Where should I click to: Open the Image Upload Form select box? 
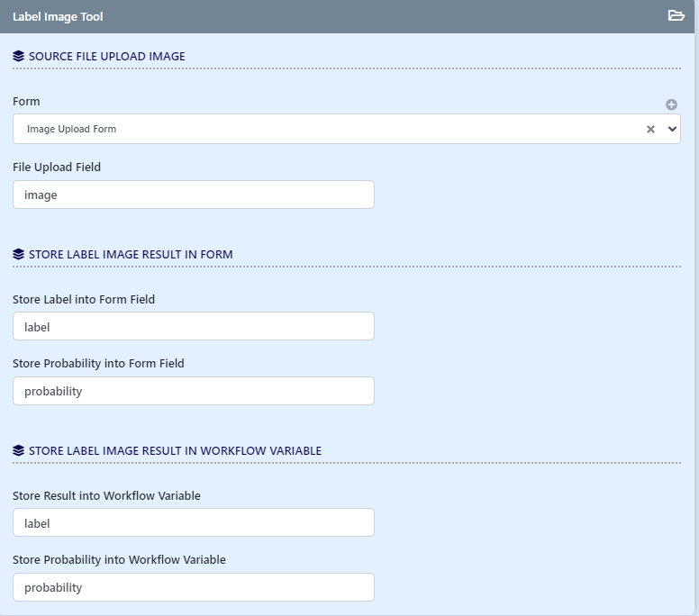click(324, 129)
